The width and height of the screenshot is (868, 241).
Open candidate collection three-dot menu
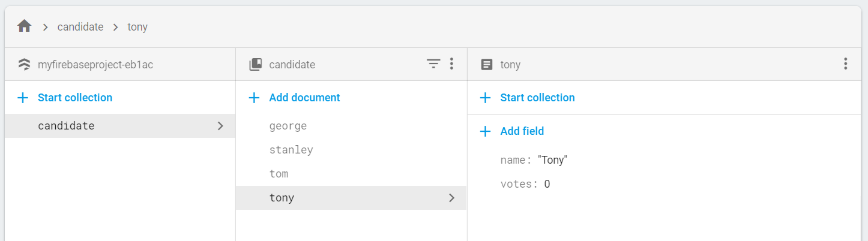tap(451, 64)
